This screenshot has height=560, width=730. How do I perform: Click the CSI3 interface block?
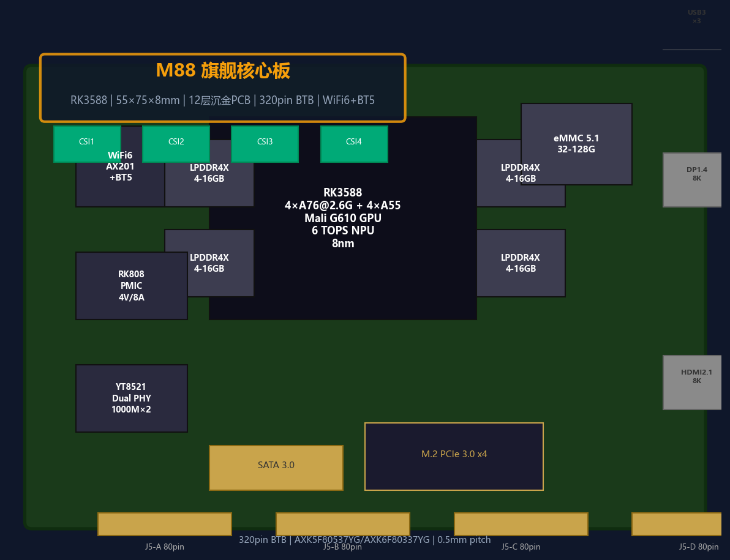(265, 144)
